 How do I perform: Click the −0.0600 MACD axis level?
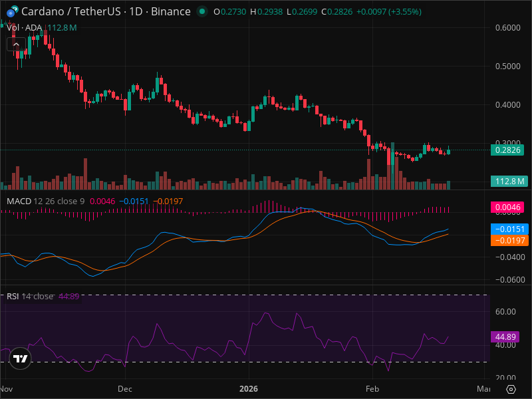point(510,280)
